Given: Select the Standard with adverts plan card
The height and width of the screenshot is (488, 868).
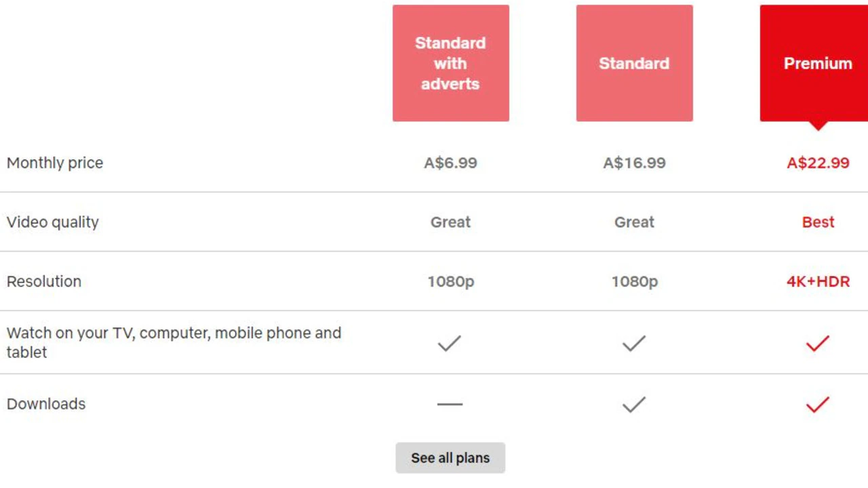Looking at the screenshot, I should (450, 63).
